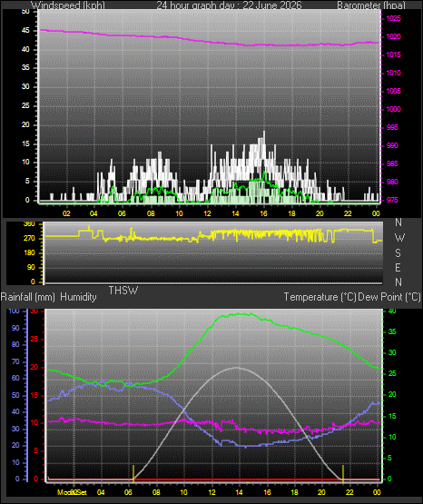Click the Windspeed (kph) axis title
The image size is (423, 504).
[68, 5]
